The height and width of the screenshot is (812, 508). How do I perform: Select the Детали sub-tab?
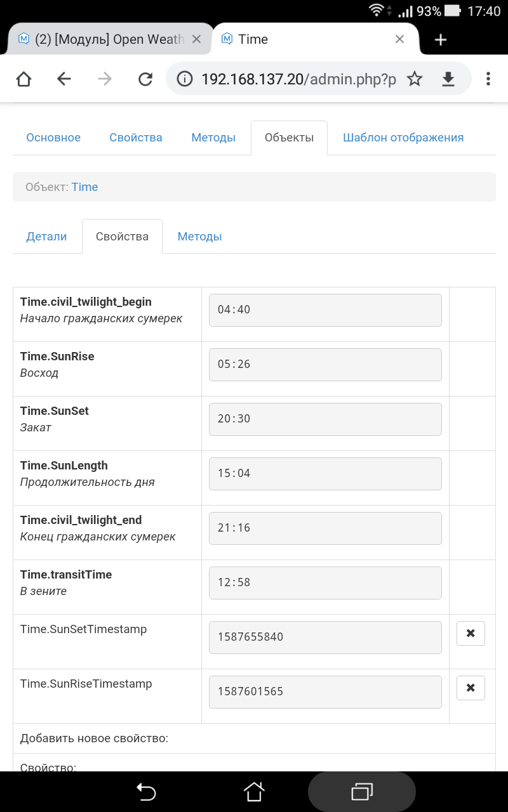pos(46,237)
